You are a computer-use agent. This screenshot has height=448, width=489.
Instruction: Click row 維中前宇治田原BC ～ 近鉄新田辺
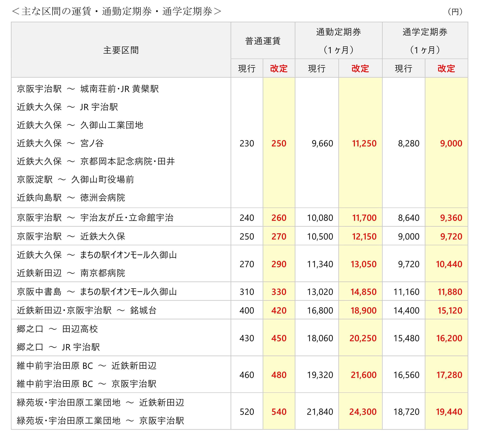pyautogui.click(x=87, y=366)
